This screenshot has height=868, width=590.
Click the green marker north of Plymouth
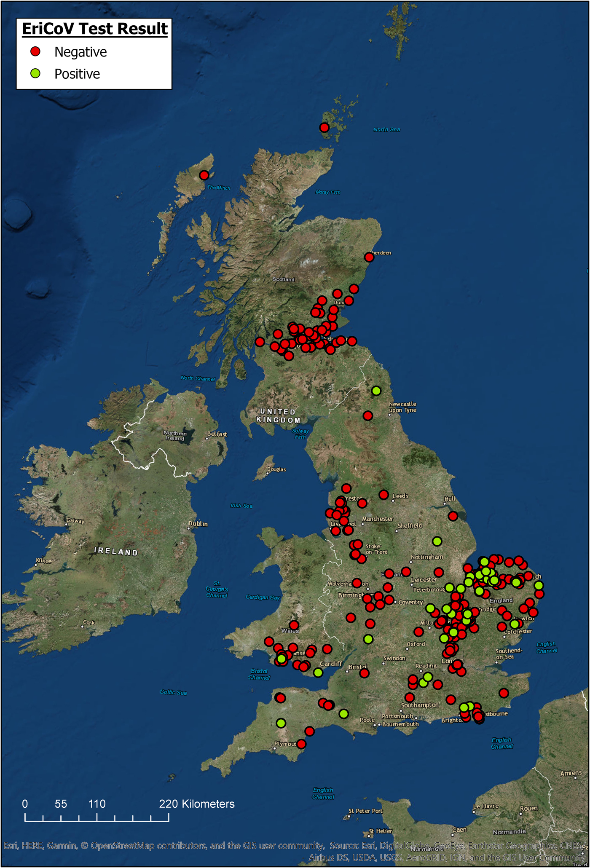click(x=281, y=723)
